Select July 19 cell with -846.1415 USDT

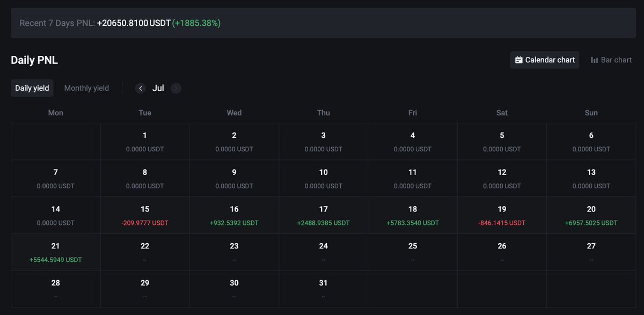click(x=502, y=215)
